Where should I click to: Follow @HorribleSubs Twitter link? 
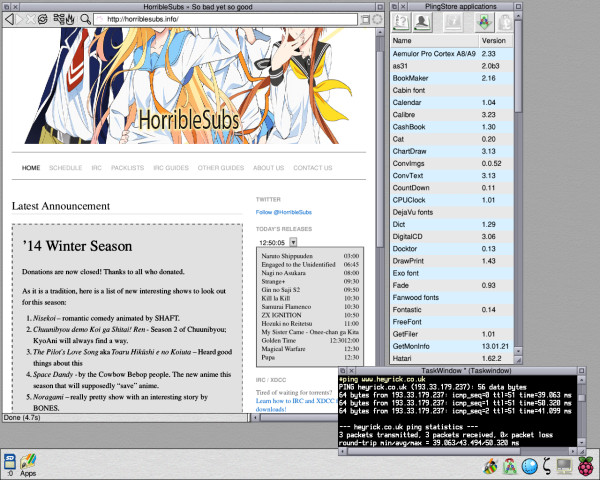284,212
